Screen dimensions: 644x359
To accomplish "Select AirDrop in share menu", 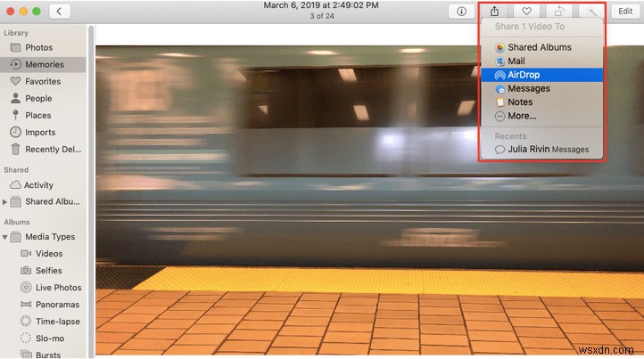I will click(541, 75).
